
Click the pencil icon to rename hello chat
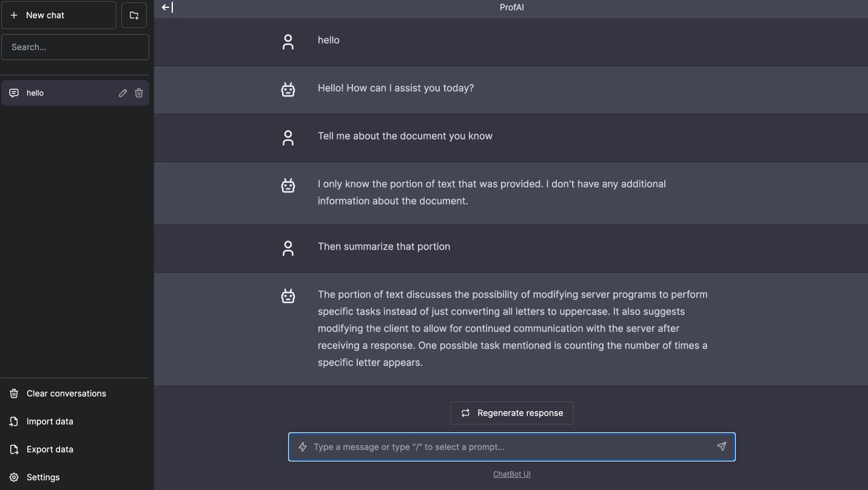123,93
